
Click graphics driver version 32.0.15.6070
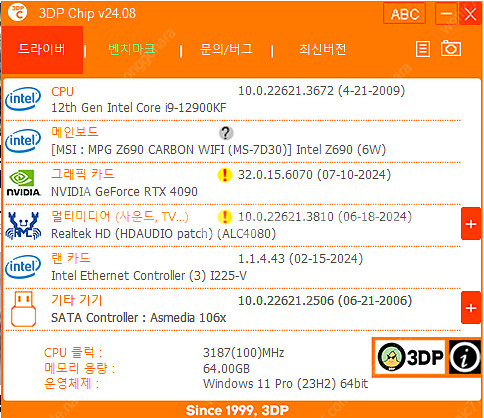pos(314,175)
